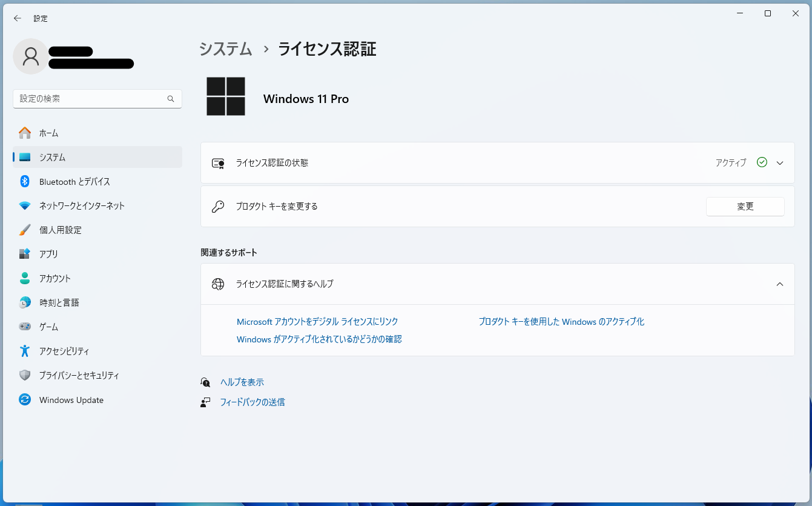Click the feedback person icon
The height and width of the screenshot is (506, 812).
pyautogui.click(x=205, y=402)
